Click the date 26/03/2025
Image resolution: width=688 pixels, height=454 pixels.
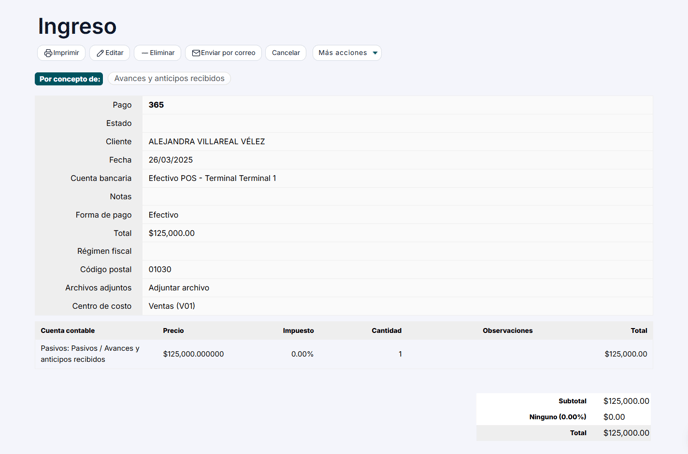click(171, 160)
